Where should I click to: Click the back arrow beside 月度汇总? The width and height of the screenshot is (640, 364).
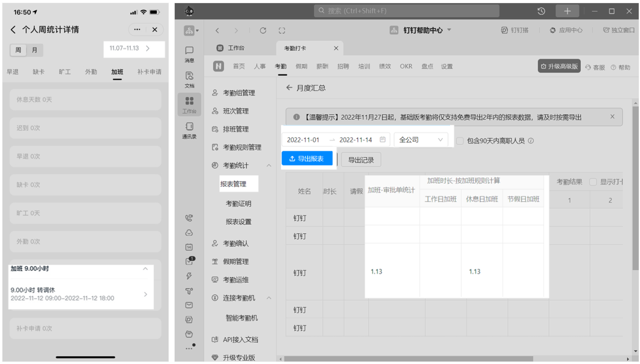(x=289, y=88)
